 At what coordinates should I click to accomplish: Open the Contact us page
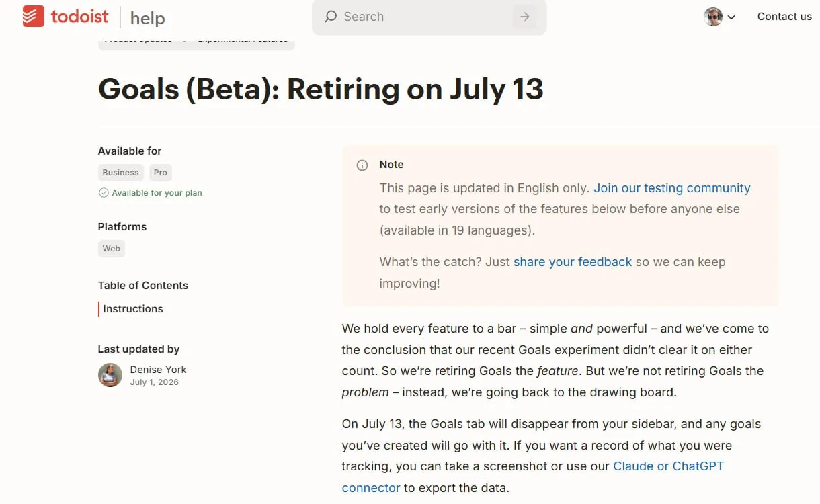(x=784, y=17)
